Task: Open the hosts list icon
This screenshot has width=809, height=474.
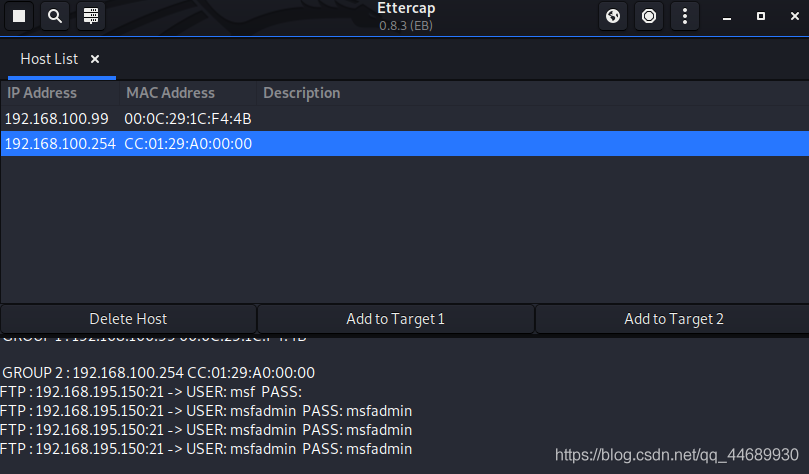Action: point(91,16)
